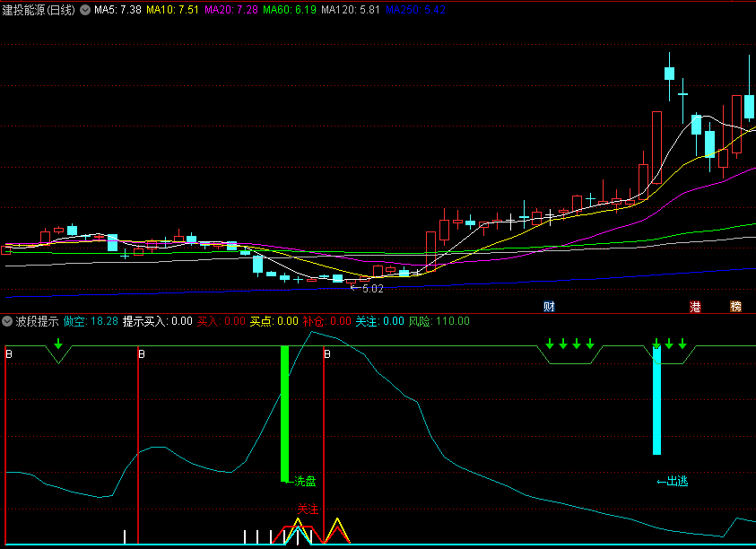This screenshot has width=756, height=549.
Task: Click the 风险: 110.00 label
Action: (439, 321)
